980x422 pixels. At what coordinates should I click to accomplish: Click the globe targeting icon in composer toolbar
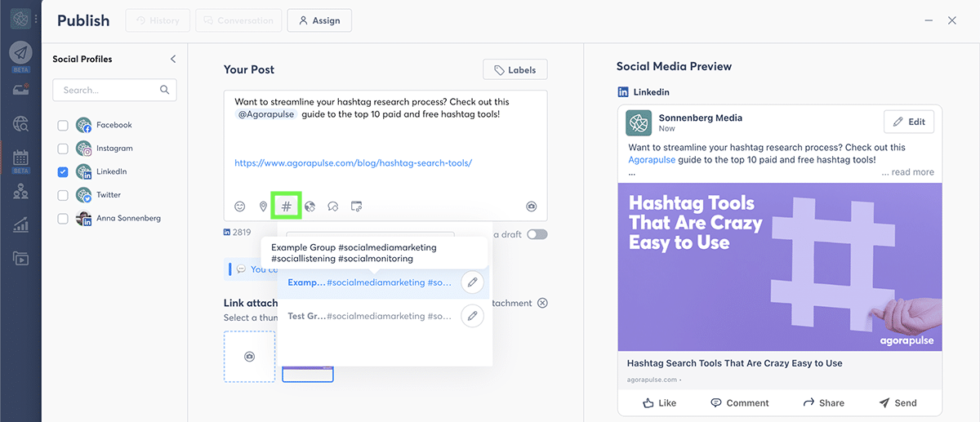(310, 207)
